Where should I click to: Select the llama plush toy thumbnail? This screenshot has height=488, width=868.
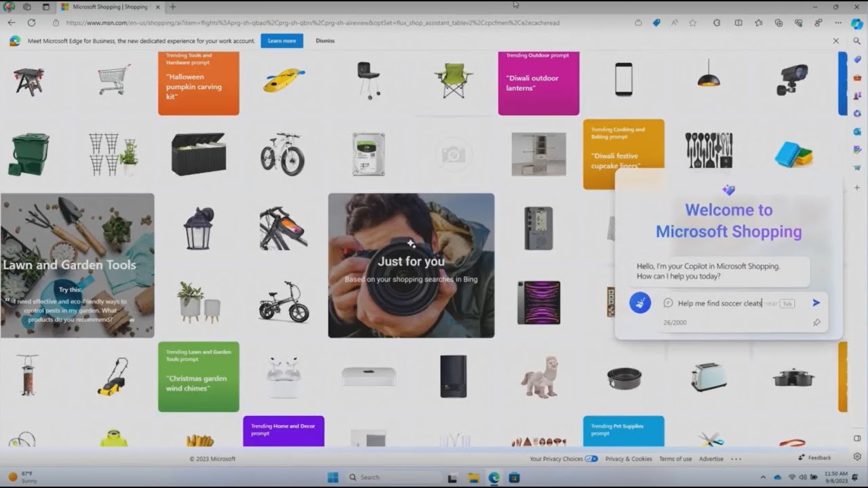click(539, 377)
